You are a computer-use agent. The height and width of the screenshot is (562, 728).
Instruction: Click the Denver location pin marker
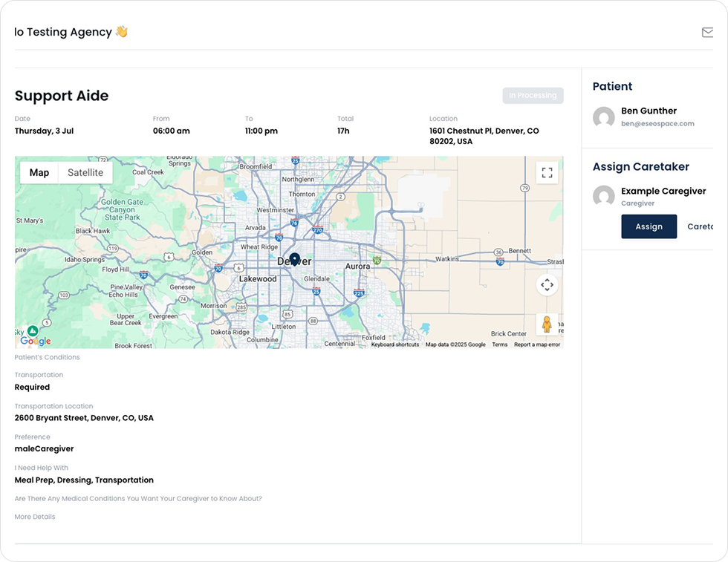coord(294,259)
